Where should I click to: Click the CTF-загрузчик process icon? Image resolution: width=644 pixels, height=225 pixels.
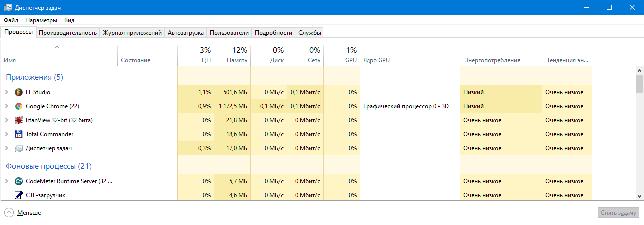(19, 195)
